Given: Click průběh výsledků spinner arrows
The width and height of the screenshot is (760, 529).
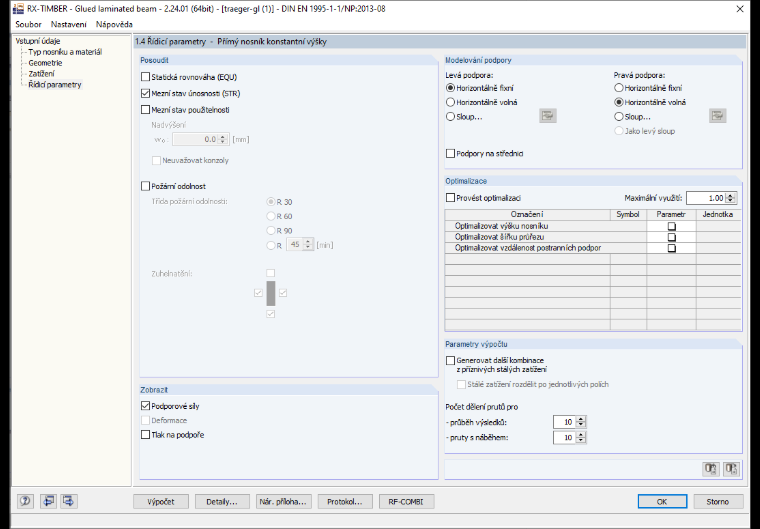Looking at the screenshot, I should click(x=581, y=422).
